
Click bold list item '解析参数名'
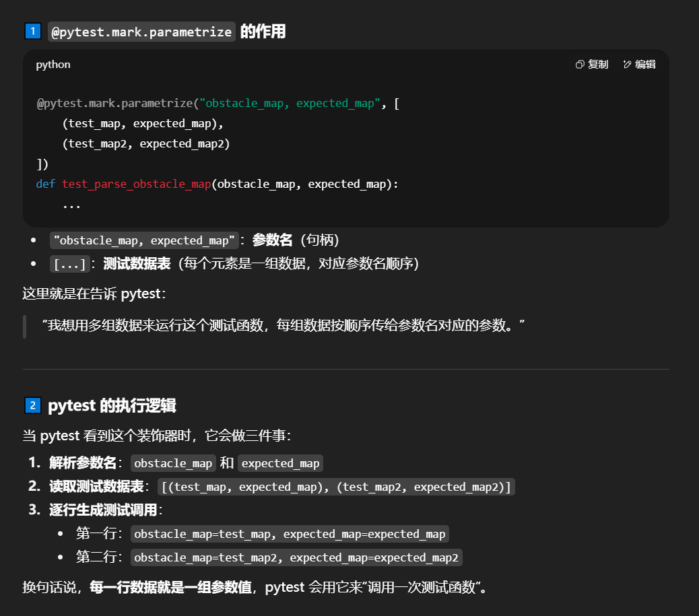point(83,463)
